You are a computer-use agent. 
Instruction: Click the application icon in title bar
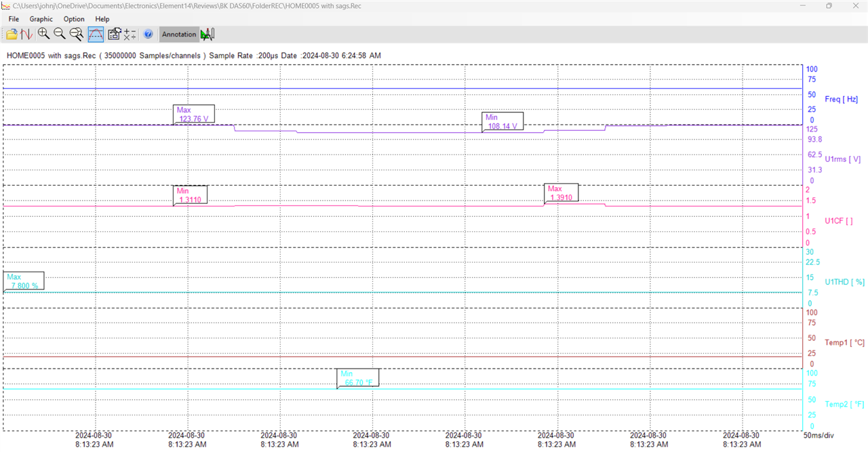pos(6,5)
